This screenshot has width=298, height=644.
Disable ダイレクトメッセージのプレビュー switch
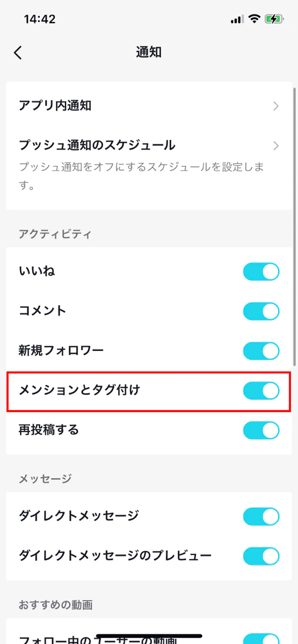pos(261,556)
